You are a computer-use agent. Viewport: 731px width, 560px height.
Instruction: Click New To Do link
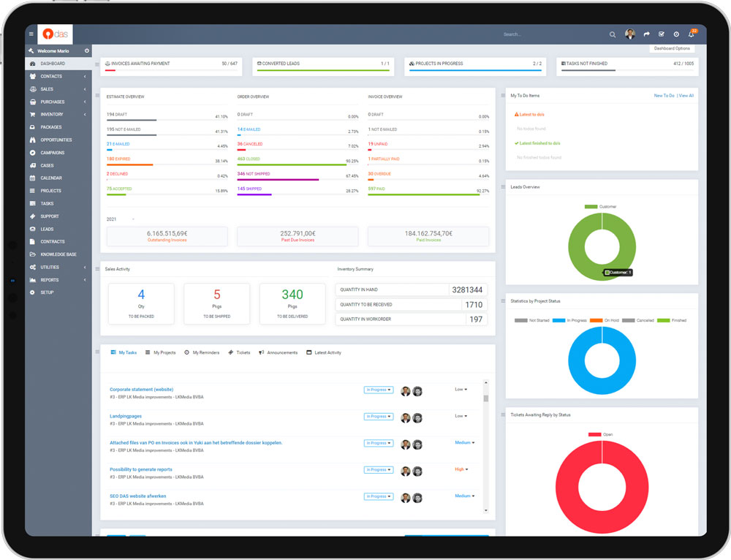click(x=664, y=96)
